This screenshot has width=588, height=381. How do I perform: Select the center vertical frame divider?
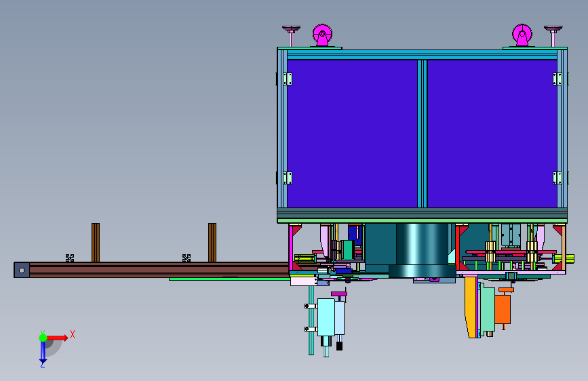(423, 134)
